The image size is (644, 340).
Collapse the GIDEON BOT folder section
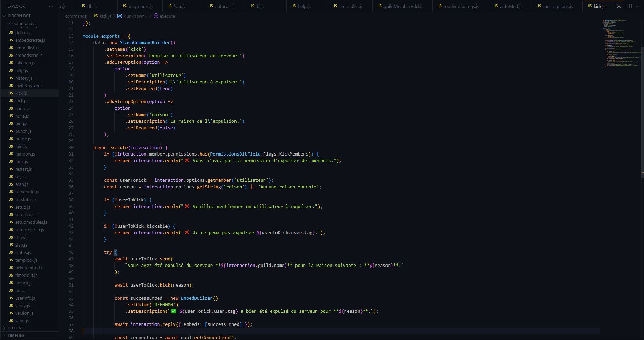point(4,16)
